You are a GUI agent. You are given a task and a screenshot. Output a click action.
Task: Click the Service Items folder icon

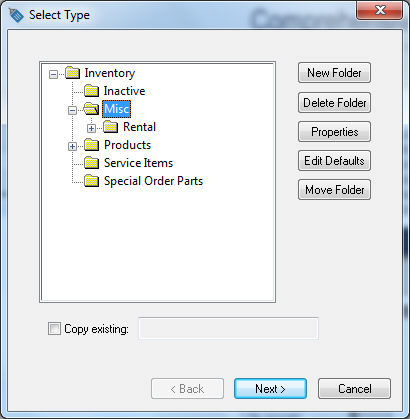91,163
